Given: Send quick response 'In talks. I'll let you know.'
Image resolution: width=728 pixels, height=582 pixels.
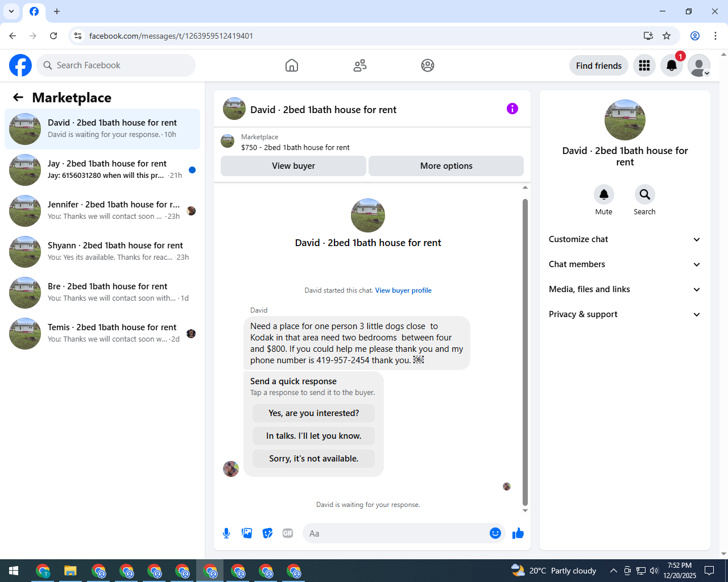Looking at the screenshot, I should pyautogui.click(x=314, y=436).
